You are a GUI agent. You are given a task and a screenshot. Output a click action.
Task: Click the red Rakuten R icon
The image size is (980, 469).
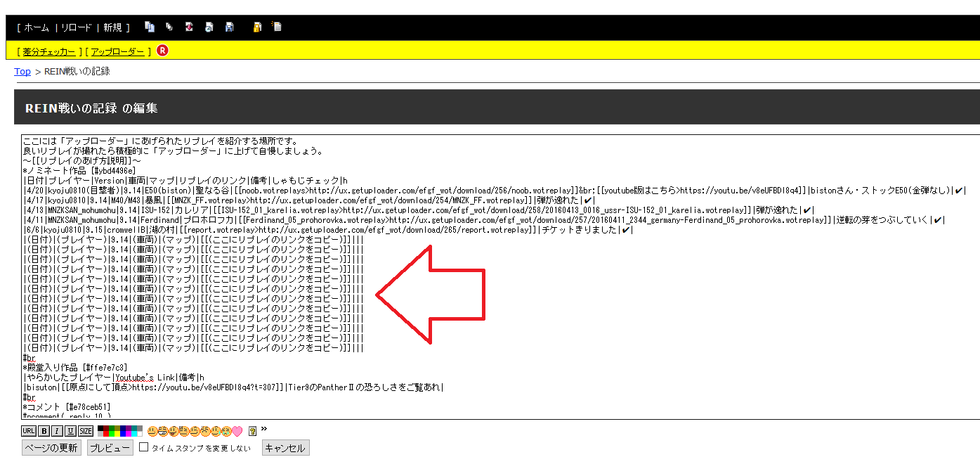click(x=162, y=51)
